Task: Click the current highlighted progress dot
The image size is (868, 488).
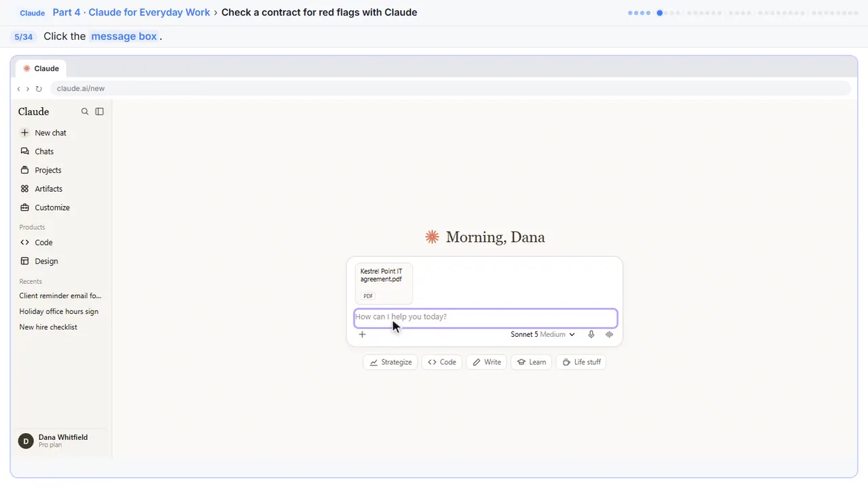Action: point(660,13)
